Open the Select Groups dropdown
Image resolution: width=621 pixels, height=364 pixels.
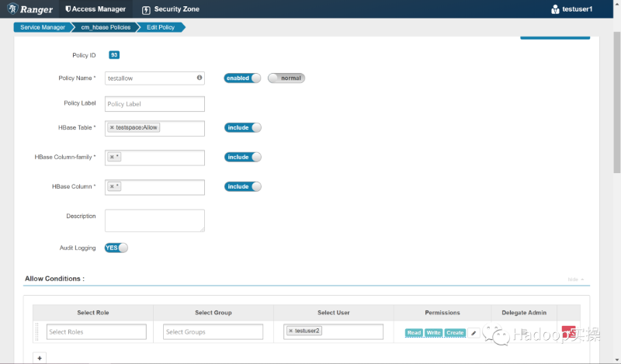tap(213, 332)
